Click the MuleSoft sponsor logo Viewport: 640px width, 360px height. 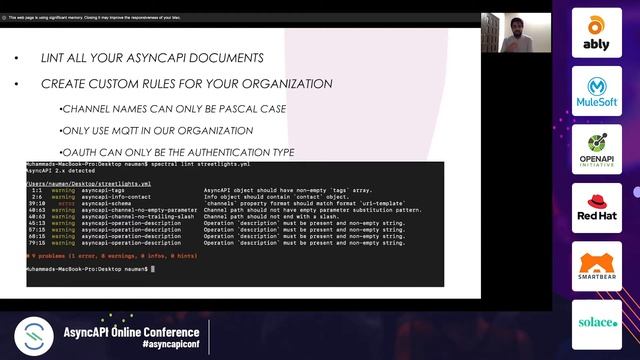[x=597, y=91]
